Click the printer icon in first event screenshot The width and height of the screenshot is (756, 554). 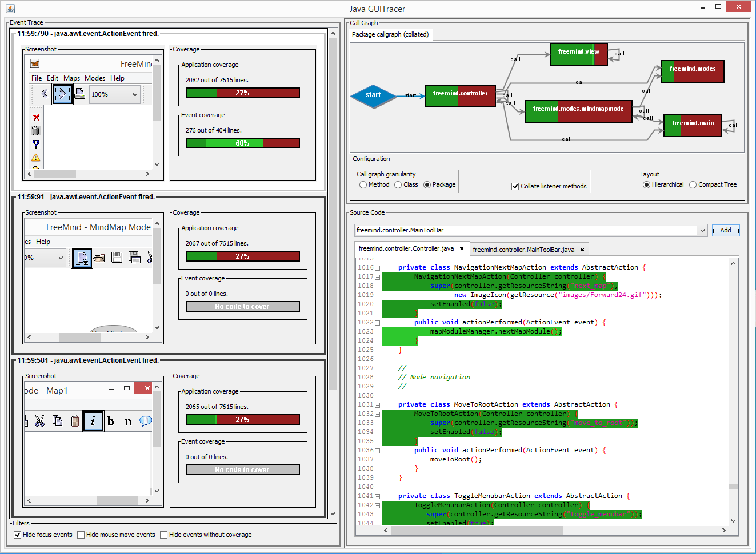80,94
